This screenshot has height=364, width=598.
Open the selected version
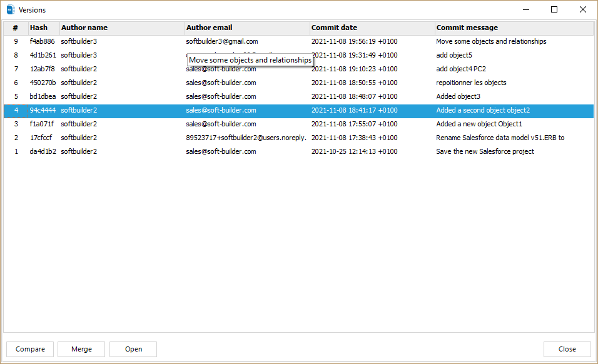click(133, 349)
